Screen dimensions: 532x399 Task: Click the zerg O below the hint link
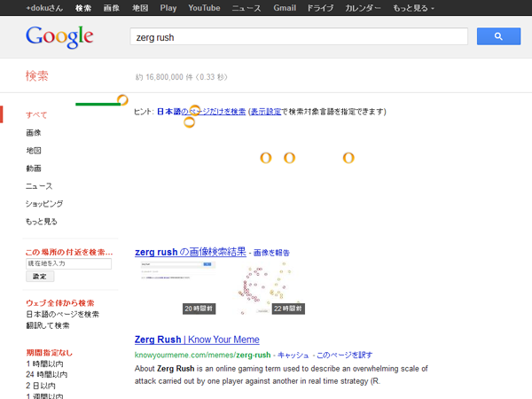(190, 122)
